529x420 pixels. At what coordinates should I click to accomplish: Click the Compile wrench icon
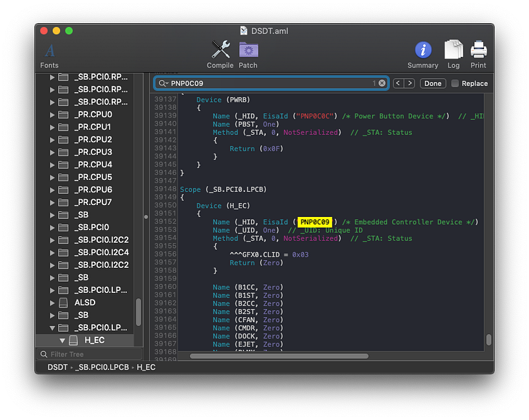[x=220, y=50]
